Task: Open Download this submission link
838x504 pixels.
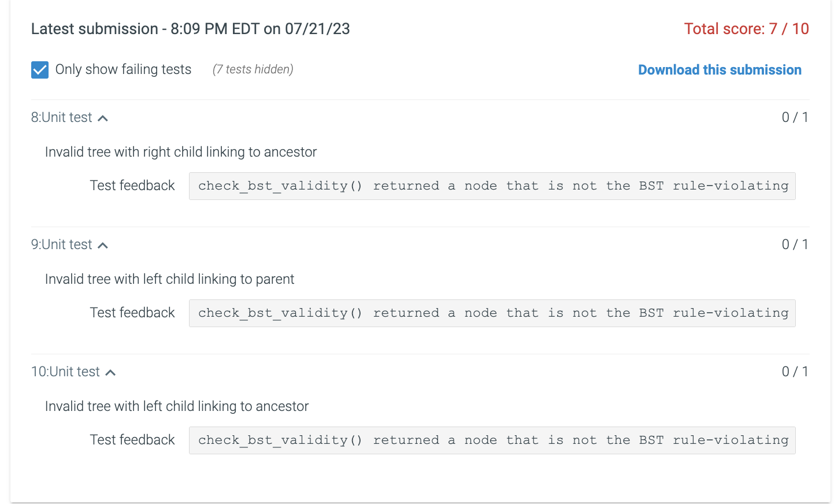Action: [x=720, y=69]
